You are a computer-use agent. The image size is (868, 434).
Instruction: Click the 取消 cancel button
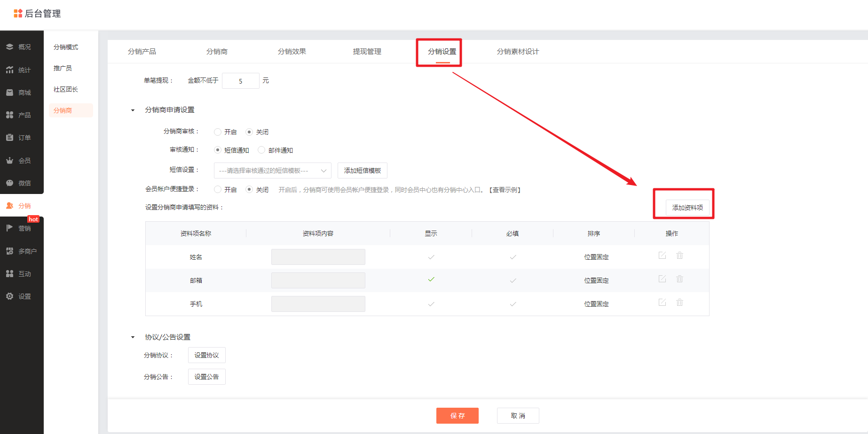click(x=518, y=416)
